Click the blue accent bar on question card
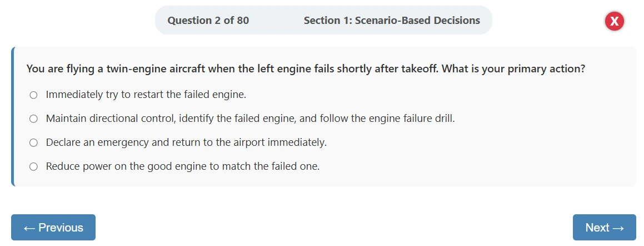This screenshot has width=644, height=246. tap(12, 117)
